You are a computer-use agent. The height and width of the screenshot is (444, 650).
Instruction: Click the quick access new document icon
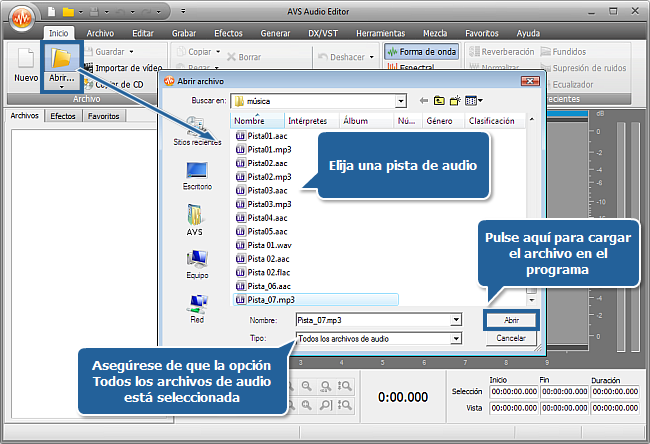(51, 12)
